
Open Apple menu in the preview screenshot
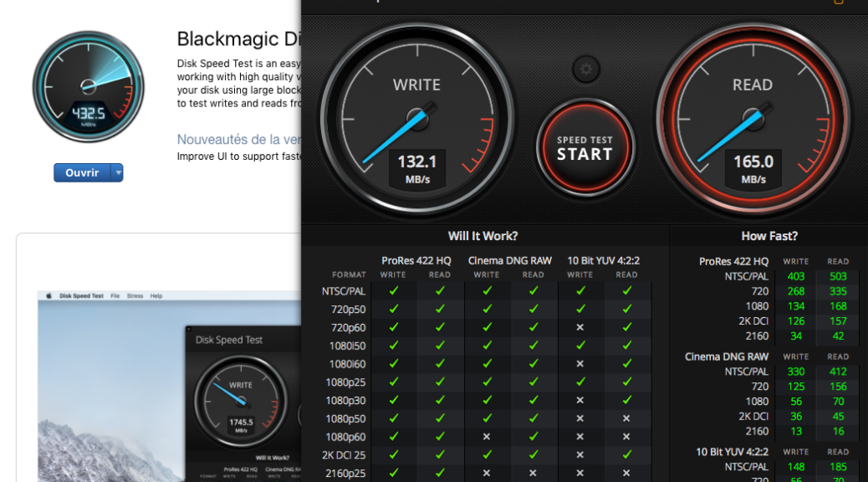click(49, 296)
